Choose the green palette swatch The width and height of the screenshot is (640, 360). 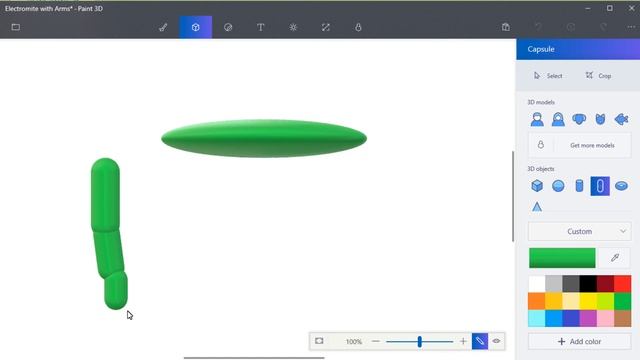[622, 301]
